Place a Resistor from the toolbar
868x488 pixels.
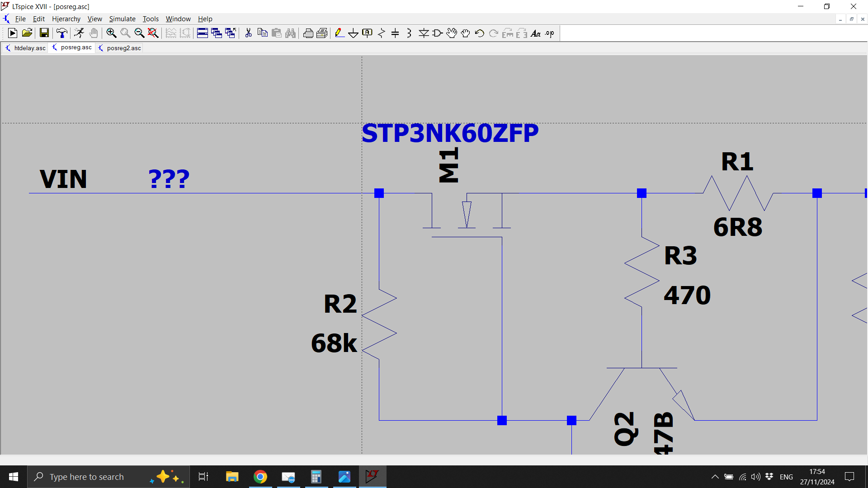pos(382,33)
